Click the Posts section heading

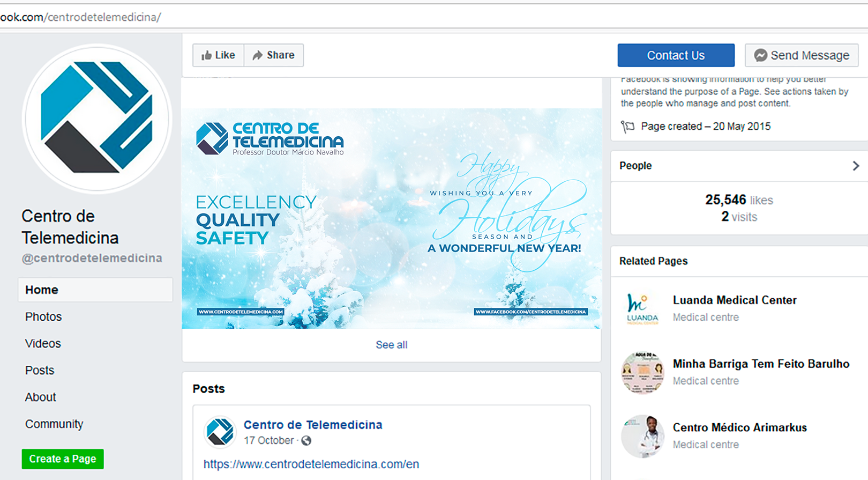(209, 389)
